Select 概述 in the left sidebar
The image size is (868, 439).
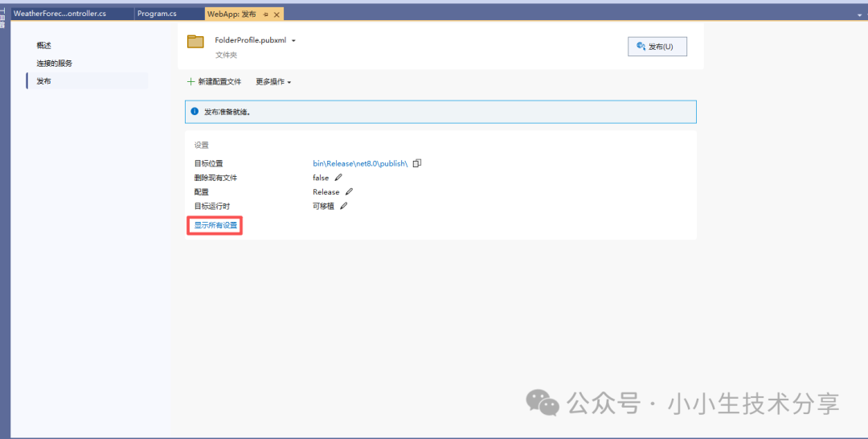coord(43,45)
